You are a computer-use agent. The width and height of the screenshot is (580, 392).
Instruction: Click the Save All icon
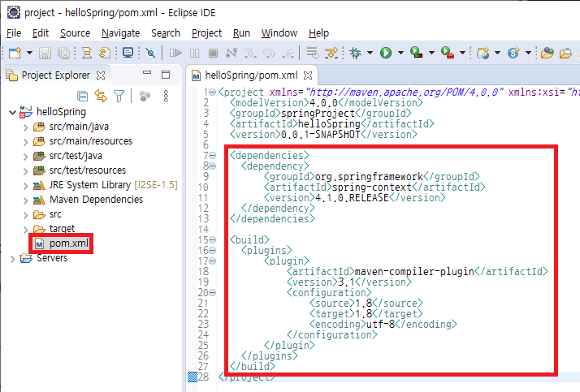63,53
